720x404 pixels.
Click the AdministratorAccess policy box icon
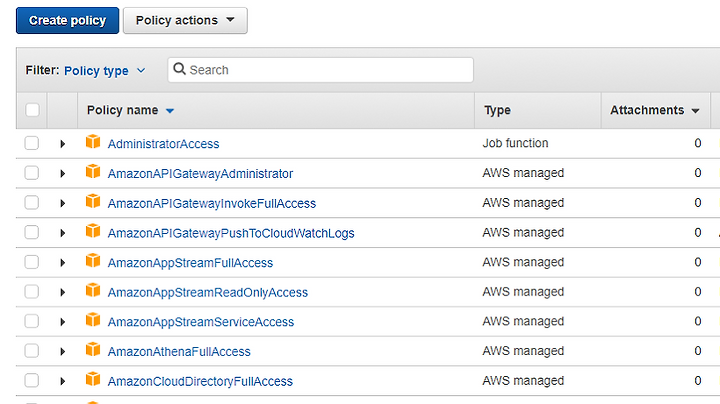(x=93, y=142)
